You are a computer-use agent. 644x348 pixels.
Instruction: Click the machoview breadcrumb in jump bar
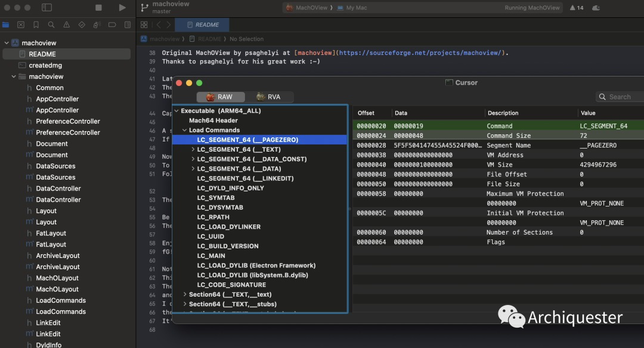[160, 39]
